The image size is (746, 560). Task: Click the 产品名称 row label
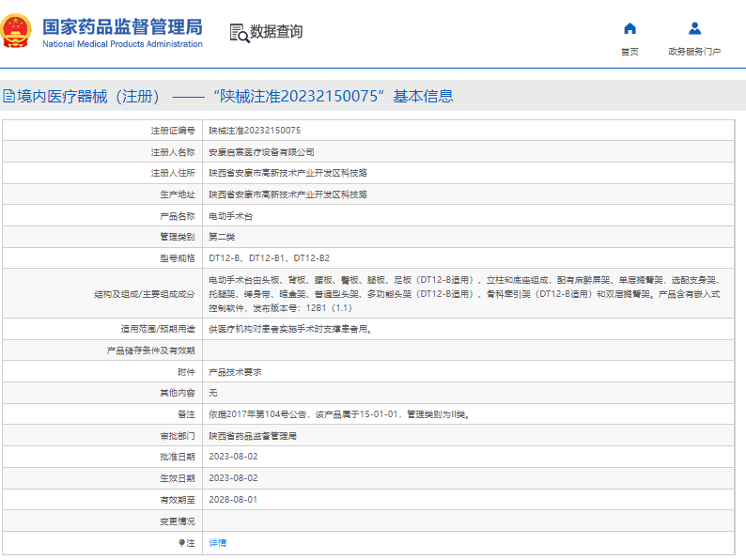pos(178,216)
